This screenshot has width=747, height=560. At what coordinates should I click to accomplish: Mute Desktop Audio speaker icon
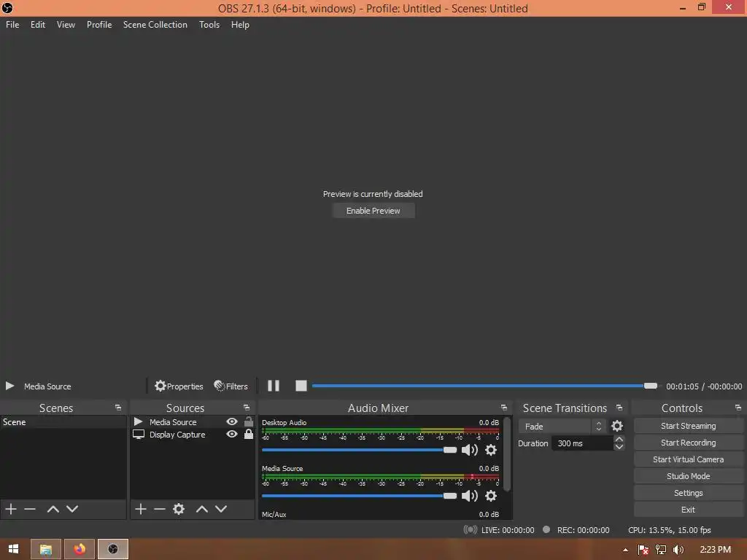point(469,450)
